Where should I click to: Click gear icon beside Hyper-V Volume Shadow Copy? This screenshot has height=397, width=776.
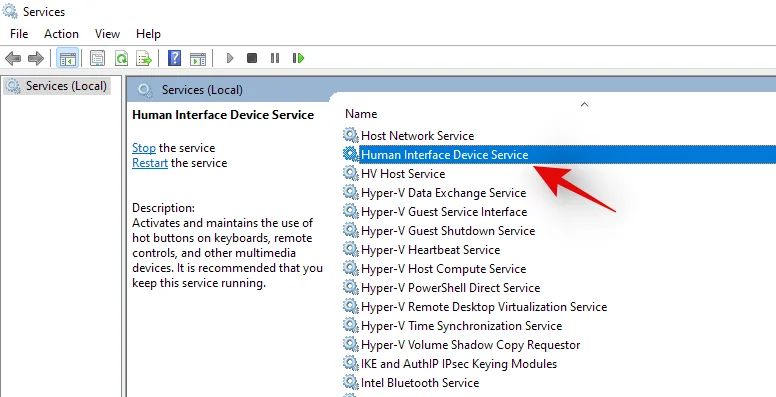coord(350,344)
